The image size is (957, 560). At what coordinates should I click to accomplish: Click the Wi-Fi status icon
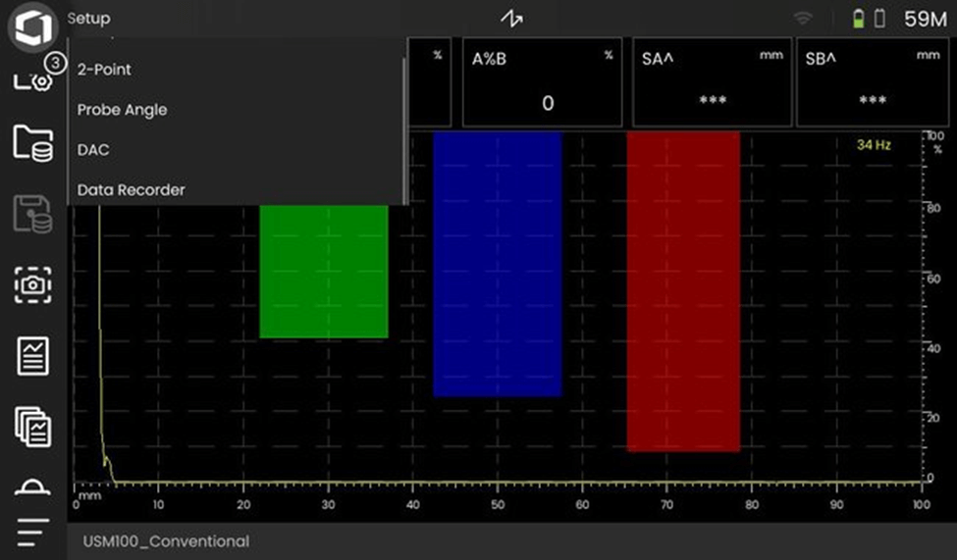(804, 19)
